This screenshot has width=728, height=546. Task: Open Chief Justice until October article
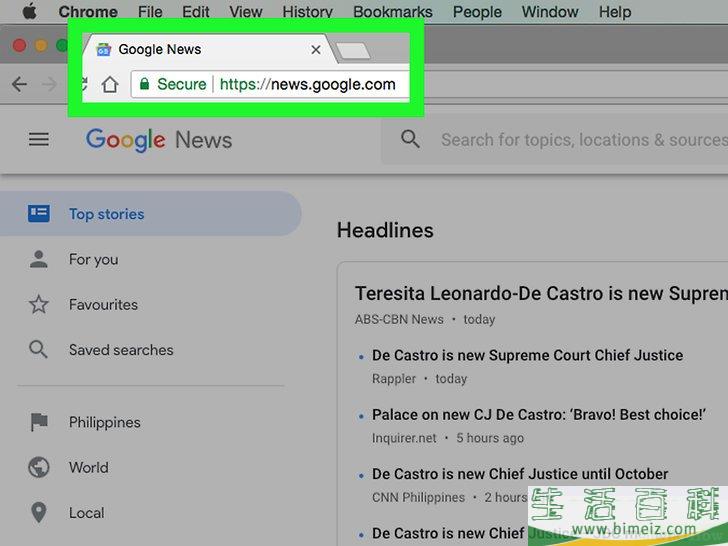click(520, 474)
